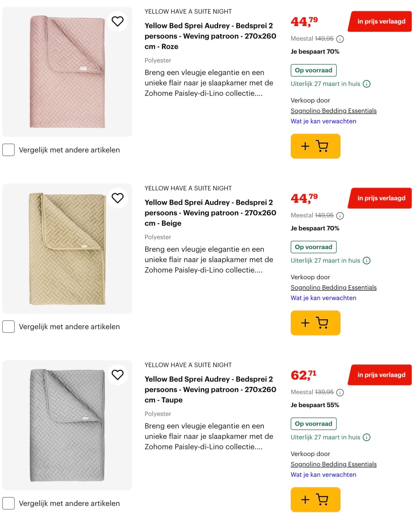Screen dimensions: 420x525
Task: Open delivery info icon for the Beige bedspread
Action: click(366, 261)
